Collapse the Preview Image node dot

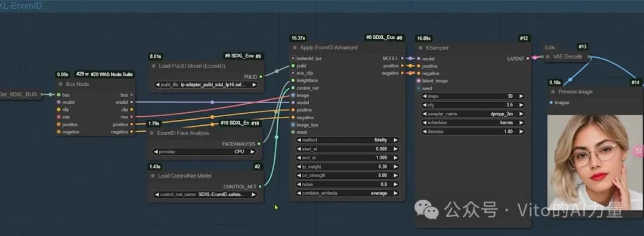(553, 92)
